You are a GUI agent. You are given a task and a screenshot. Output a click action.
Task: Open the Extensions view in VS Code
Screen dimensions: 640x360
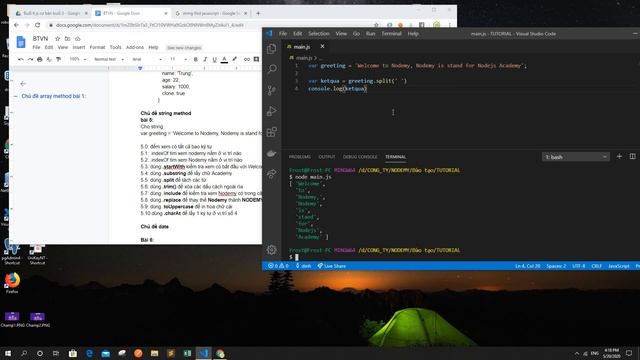click(x=271, y=132)
